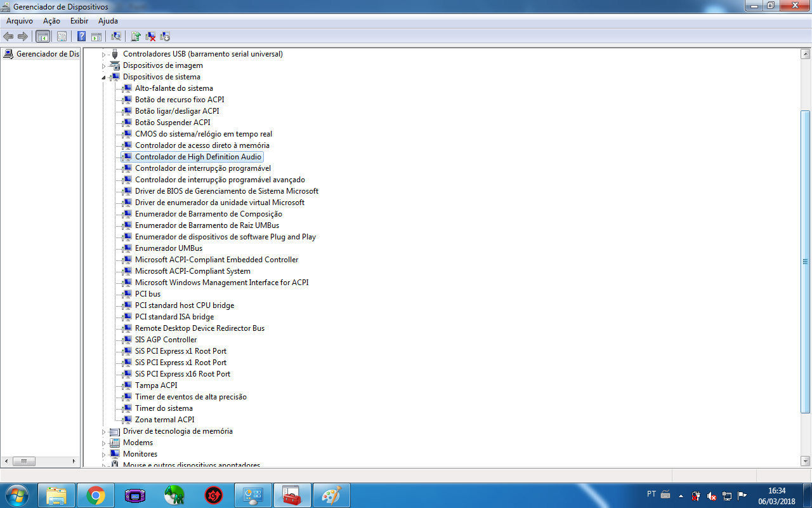Open the Windows Start orb

[16, 495]
